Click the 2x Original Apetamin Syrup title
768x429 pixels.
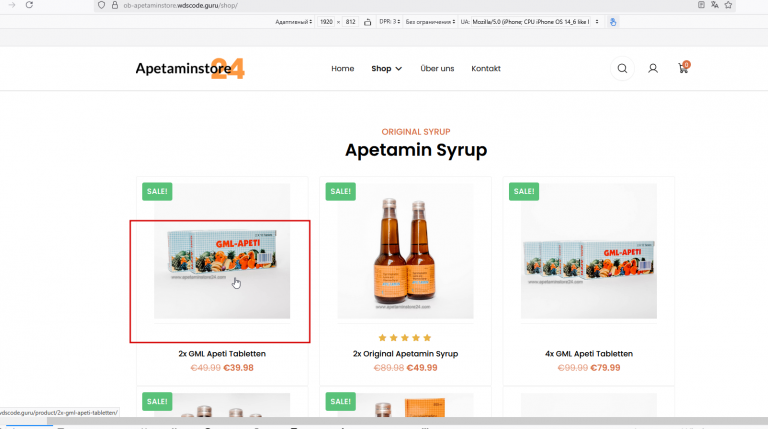(406, 354)
